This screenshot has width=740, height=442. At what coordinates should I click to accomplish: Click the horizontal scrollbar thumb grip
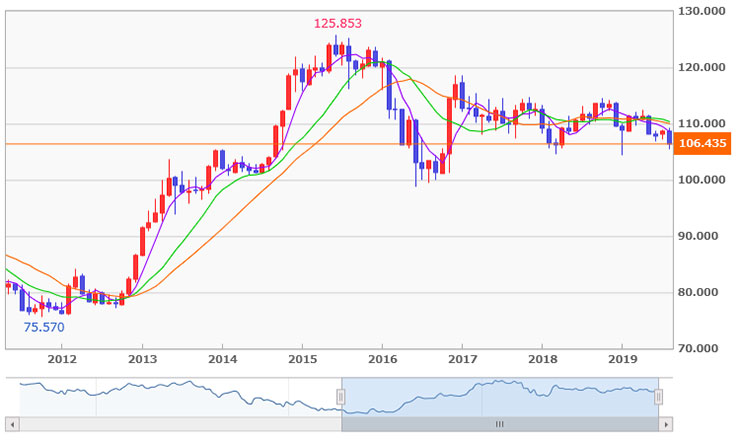point(500,425)
